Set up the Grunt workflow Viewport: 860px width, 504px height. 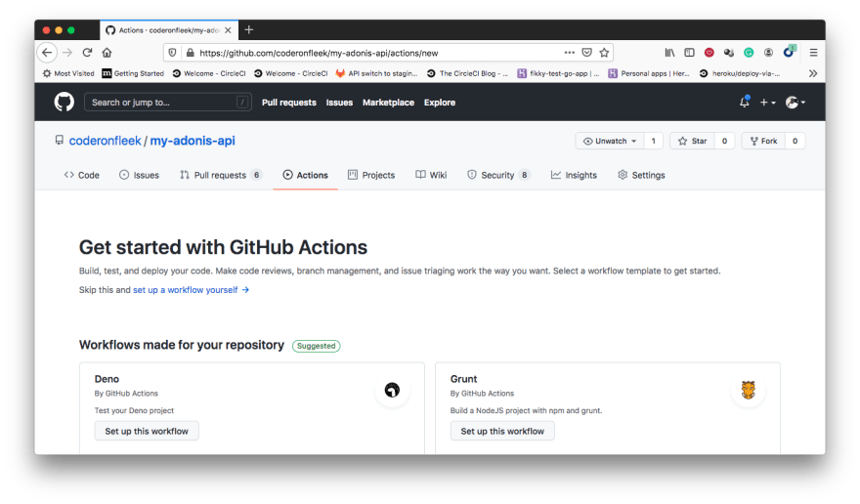coord(502,431)
